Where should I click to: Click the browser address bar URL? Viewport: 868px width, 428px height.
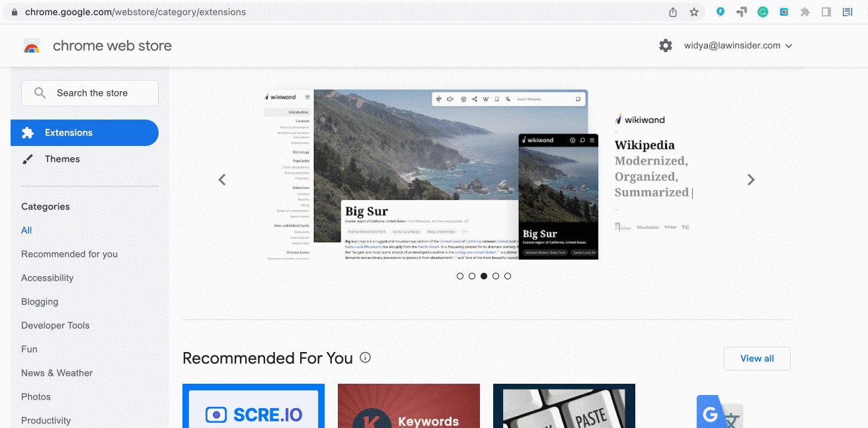tap(136, 12)
